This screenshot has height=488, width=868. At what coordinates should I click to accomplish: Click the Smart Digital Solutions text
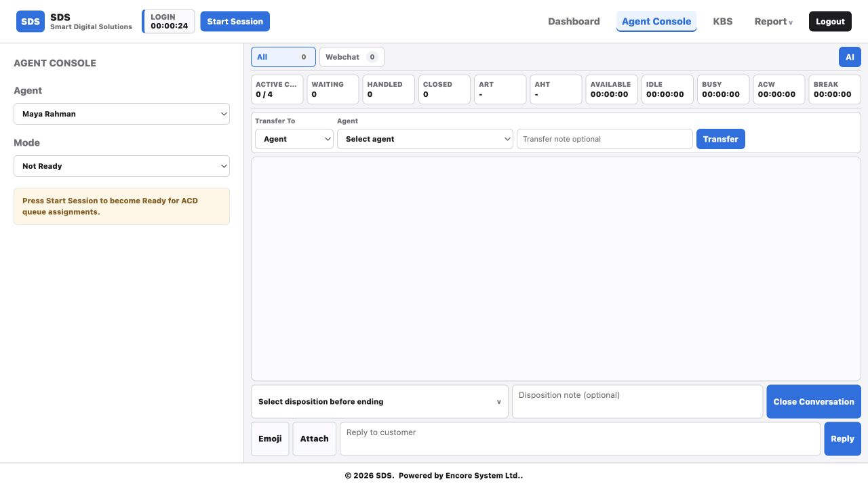91,27
